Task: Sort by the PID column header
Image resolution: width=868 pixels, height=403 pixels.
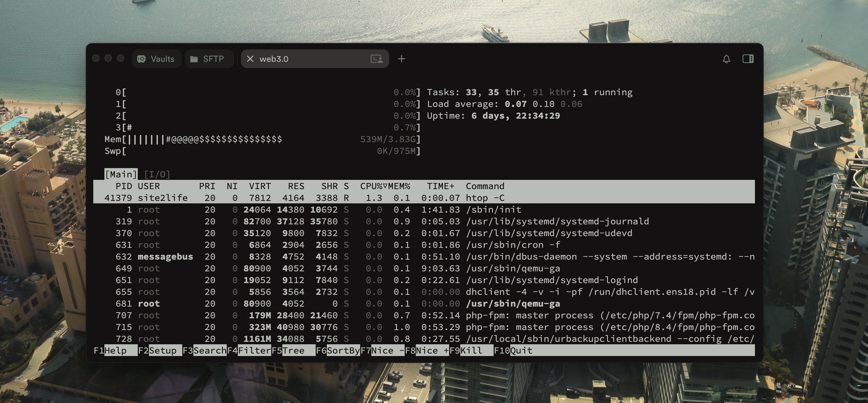Action: pos(124,186)
